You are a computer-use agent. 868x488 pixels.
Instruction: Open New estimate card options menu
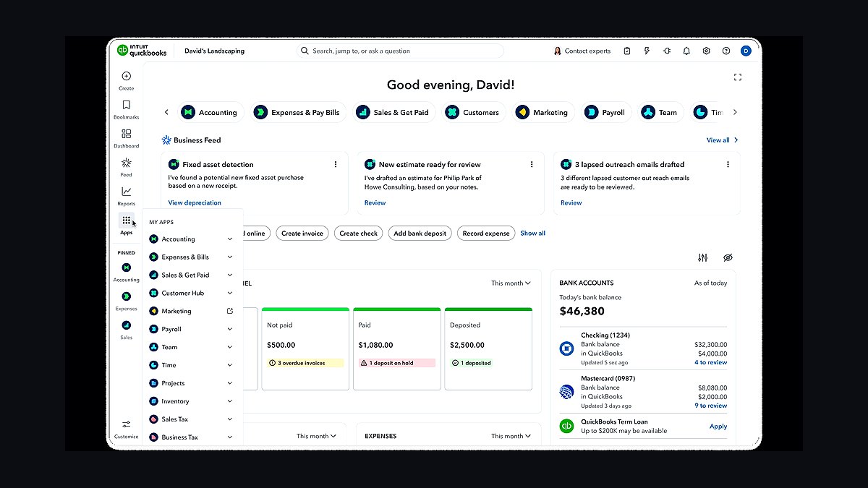pos(532,165)
